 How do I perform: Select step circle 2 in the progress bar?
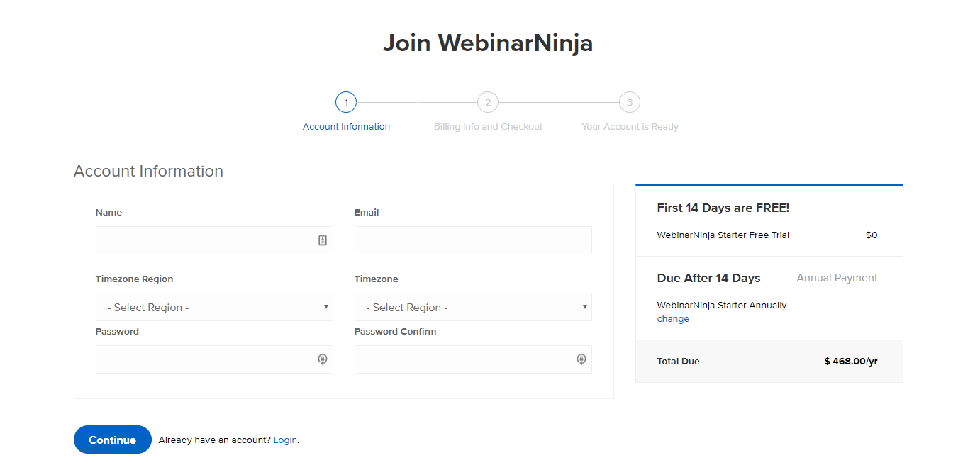point(488,102)
